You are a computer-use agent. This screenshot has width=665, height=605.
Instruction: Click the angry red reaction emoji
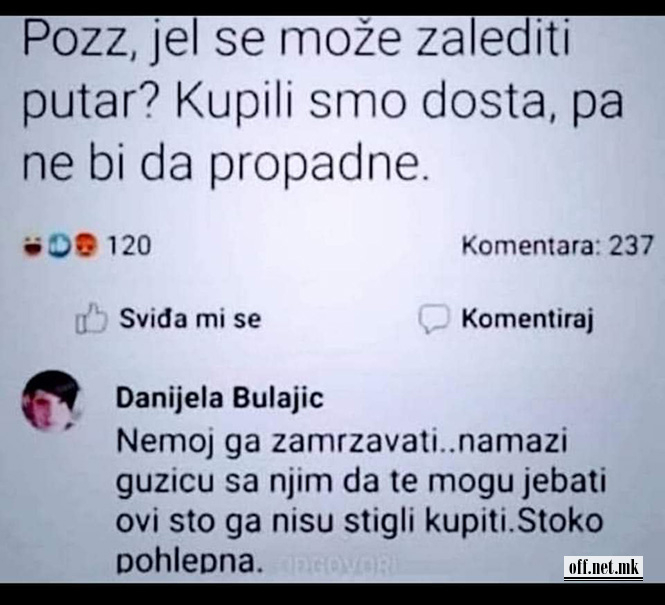click(x=87, y=246)
